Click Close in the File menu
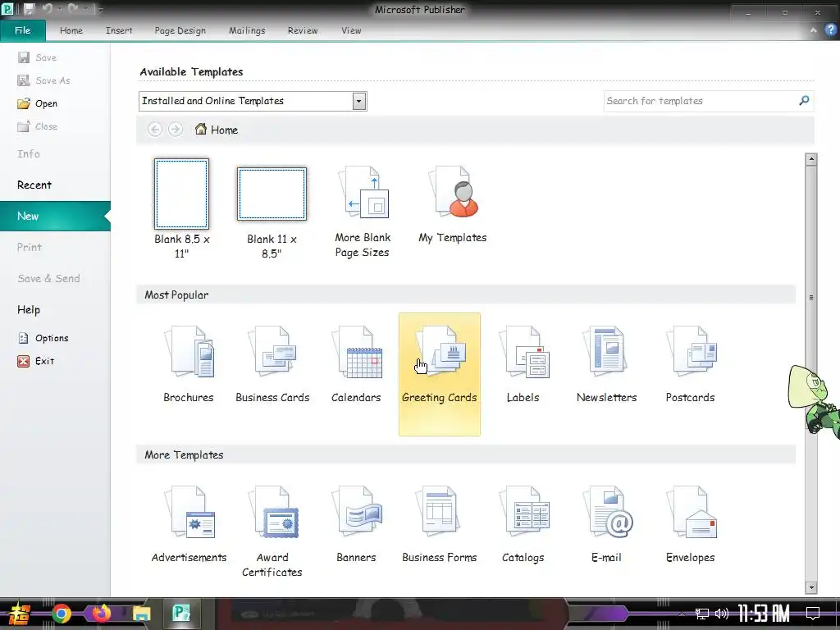840x630 pixels. pyautogui.click(x=38, y=126)
